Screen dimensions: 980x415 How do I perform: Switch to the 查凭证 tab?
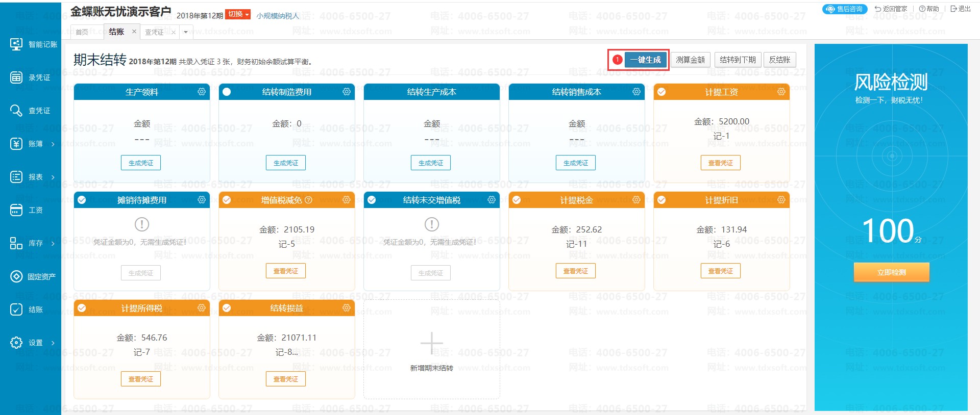click(x=154, y=32)
